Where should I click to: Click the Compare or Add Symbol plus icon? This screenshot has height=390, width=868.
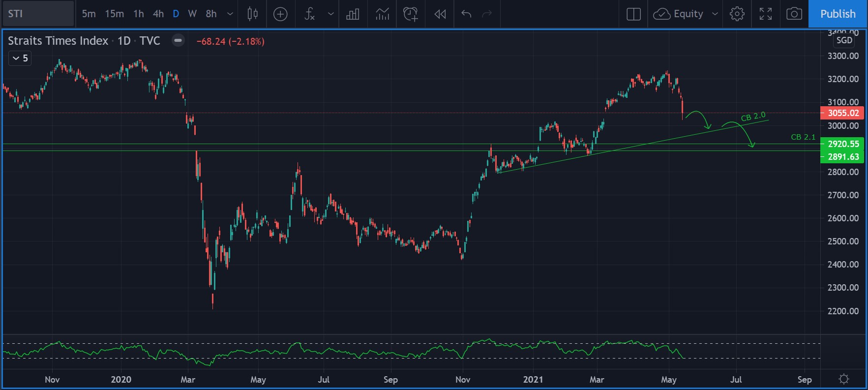coord(280,14)
